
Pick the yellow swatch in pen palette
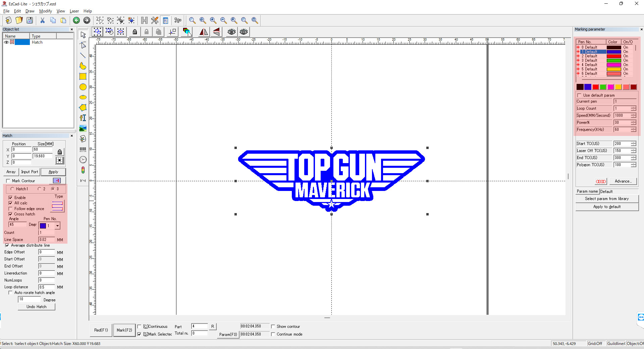point(618,87)
